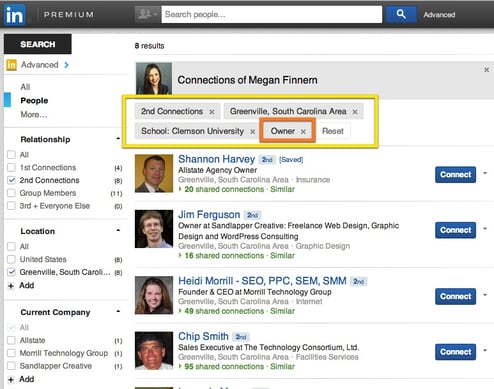Remove the 2nd Connections filter tag
This screenshot has height=389, width=494.
(x=212, y=112)
